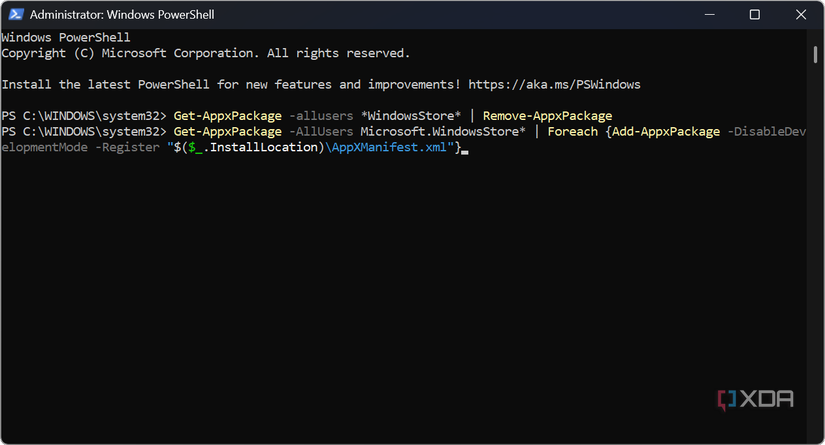The width and height of the screenshot is (825, 445).
Task: Close the Administrator PowerShell window
Action: [x=801, y=15]
